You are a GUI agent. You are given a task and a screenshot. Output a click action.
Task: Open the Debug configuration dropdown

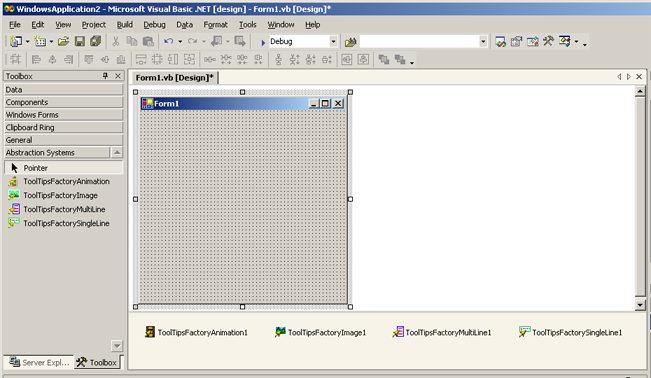point(333,42)
